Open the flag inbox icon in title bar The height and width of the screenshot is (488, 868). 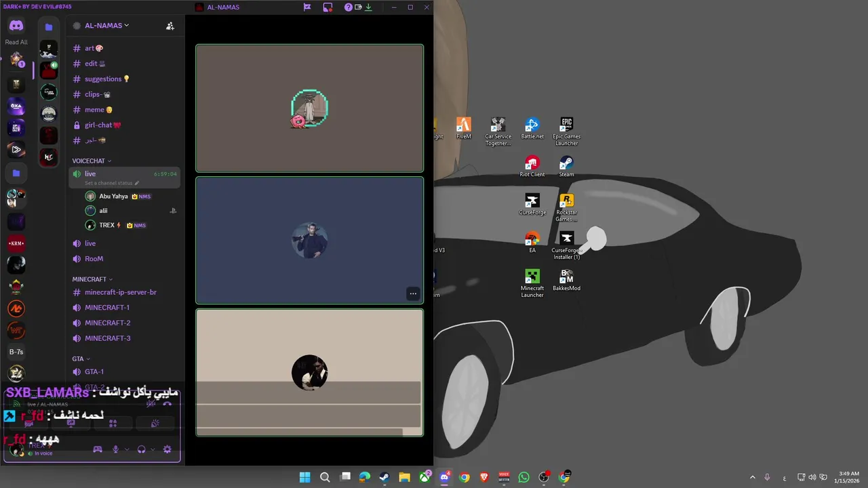pyautogui.click(x=307, y=7)
